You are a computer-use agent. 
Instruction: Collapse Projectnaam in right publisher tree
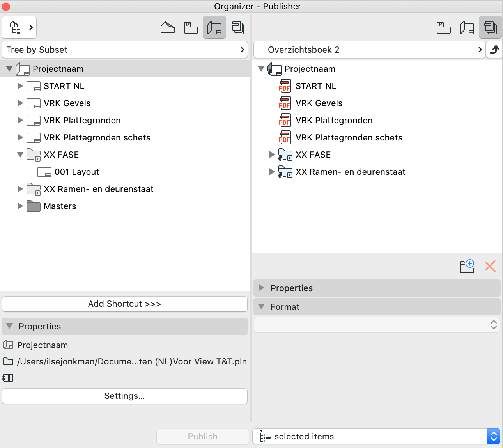click(x=261, y=69)
